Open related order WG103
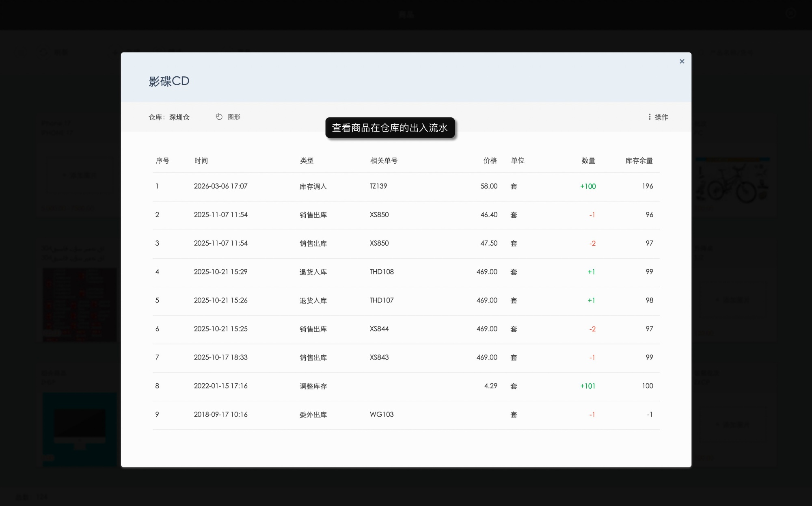This screenshot has height=506, width=812. pyautogui.click(x=381, y=414)
